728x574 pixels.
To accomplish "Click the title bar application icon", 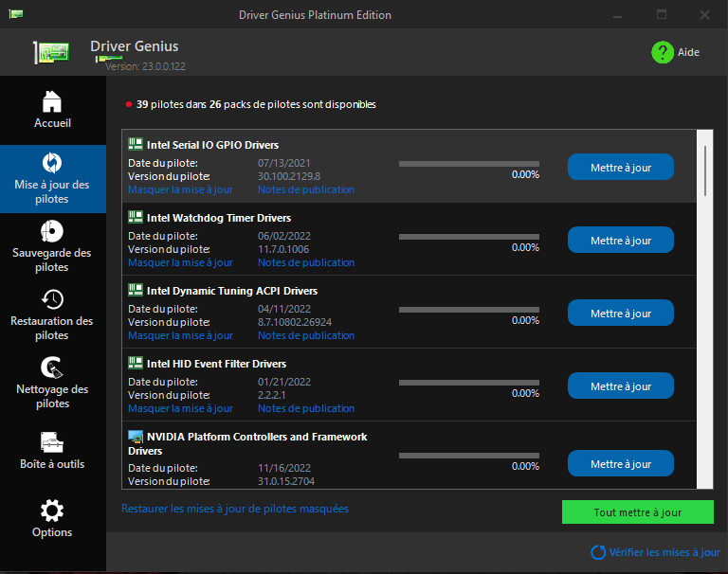I will pyautogui.click(x=16, y=14).
